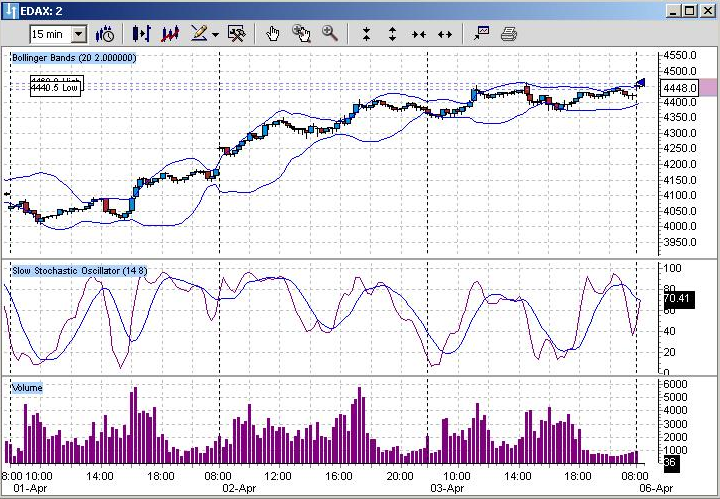
Task: Click the 03-Apr date label
Action: click(447, 488)
